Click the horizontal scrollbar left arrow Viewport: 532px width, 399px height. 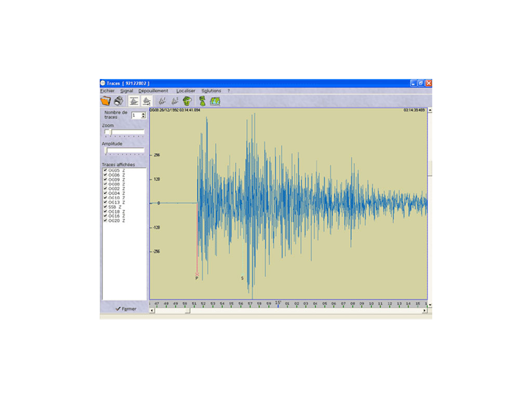(152, 311)
